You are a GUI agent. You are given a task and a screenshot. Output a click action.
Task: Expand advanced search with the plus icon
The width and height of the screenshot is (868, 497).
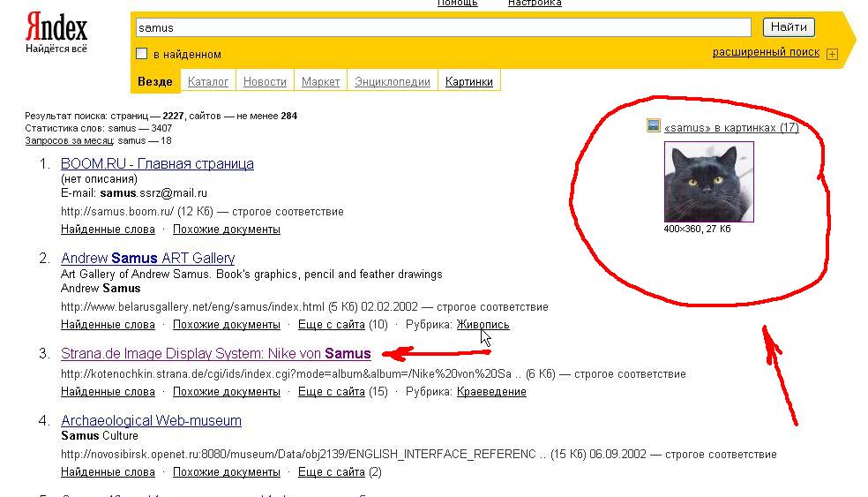pyautogui.click(x=832, y=54)
